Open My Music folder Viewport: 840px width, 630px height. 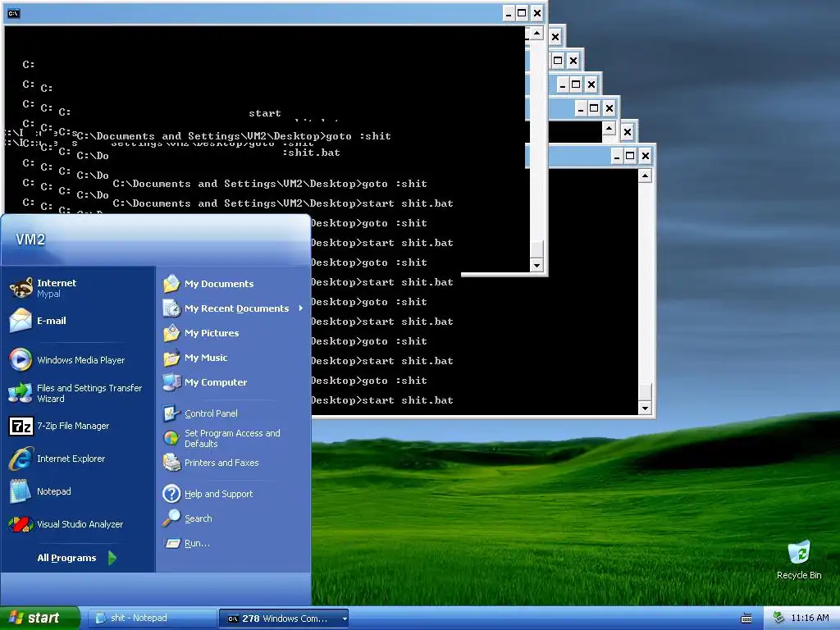click(234, 358)
